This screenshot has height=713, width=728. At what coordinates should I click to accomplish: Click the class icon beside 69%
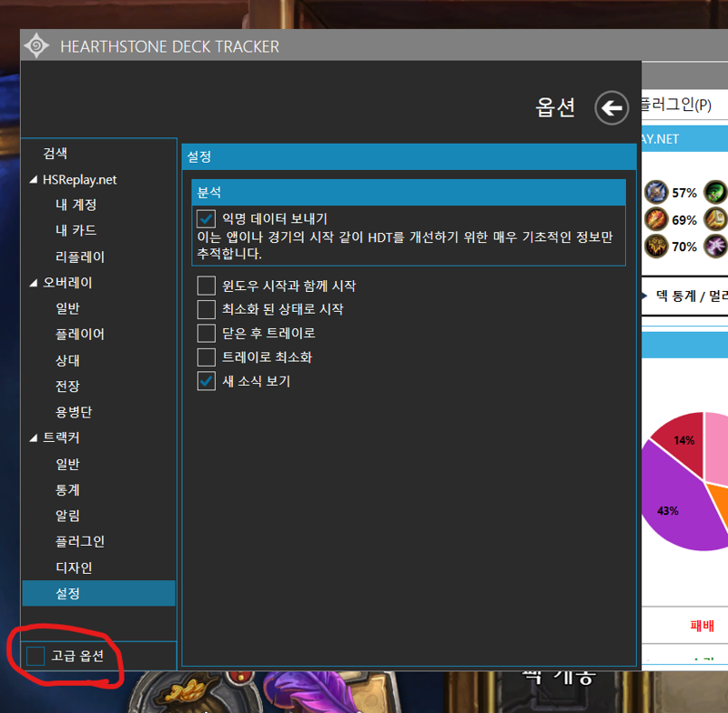coord(656,219)
